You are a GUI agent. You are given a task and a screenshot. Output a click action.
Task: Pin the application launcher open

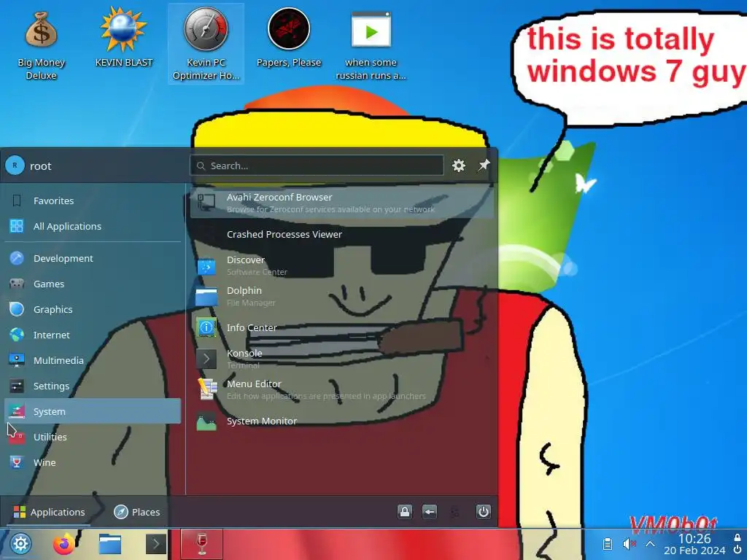484,166
